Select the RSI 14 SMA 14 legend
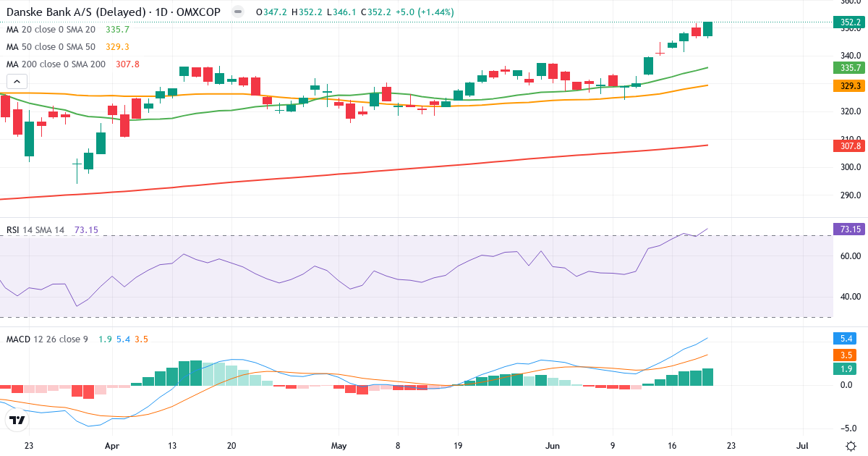The image size is (868, 456). (x=52, y=230)
